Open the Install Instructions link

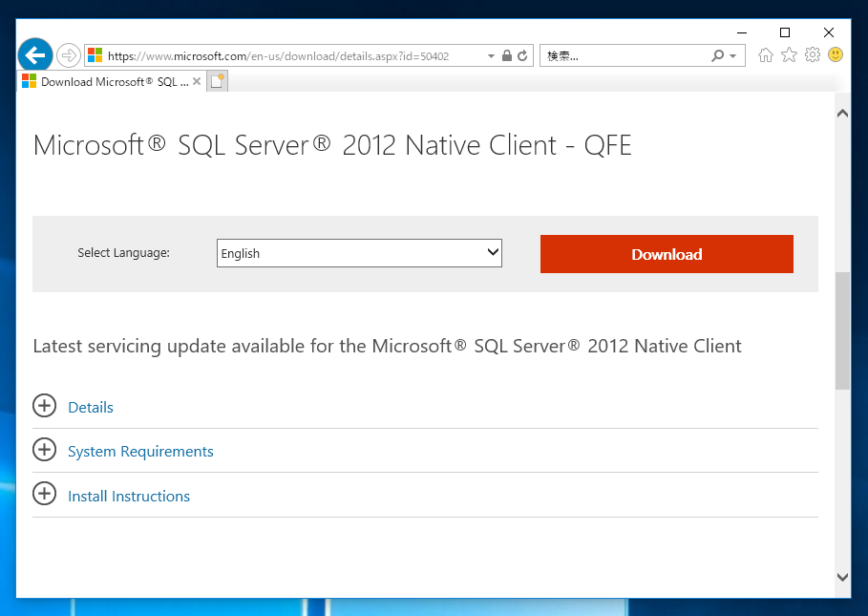(x=129, y=497)
